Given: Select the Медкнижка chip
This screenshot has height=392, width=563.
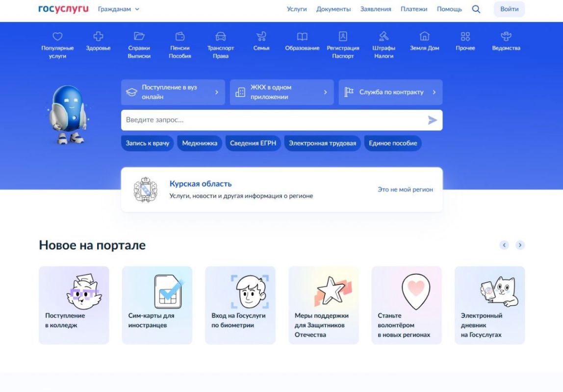Looking at the screenshot, I should point(200,143).
